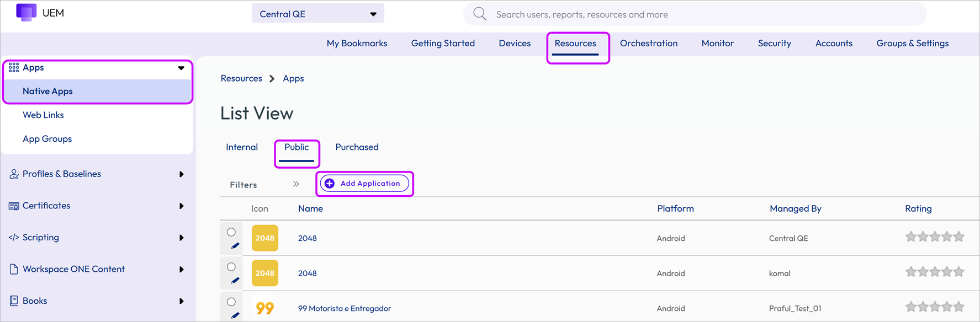Image resolution: width=980 pixels, height=322 pixels.
Task: Expand Profiles & Baselines section arrow
Action: (x=181, y=174)
